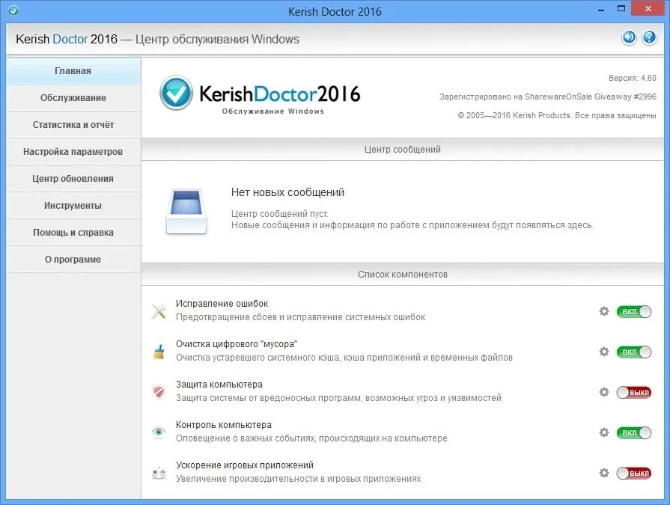This screenshot has height=505, width=670.
Task: Enable Ускорение игровых приложений toggle
Action: [634, 473]
